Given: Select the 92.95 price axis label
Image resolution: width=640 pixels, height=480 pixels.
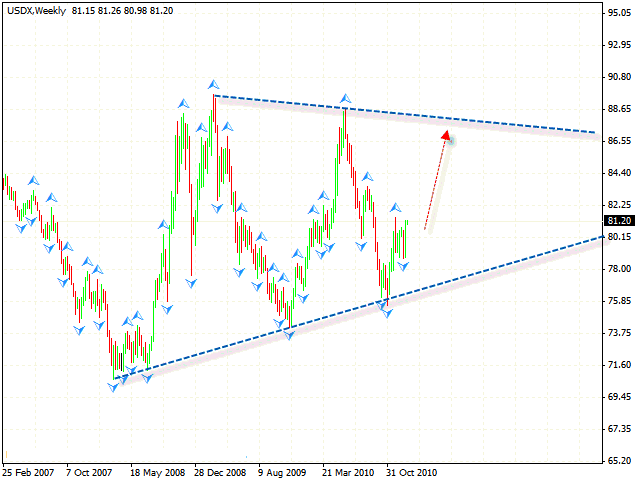Looking at the screenshot, I should point(619,45).
